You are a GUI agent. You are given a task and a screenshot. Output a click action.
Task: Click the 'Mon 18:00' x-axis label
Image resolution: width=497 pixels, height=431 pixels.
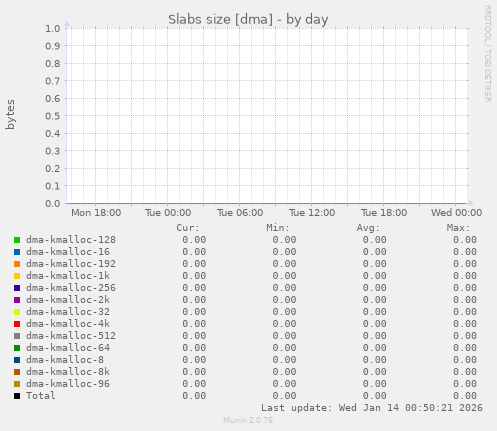click(96, 213)
